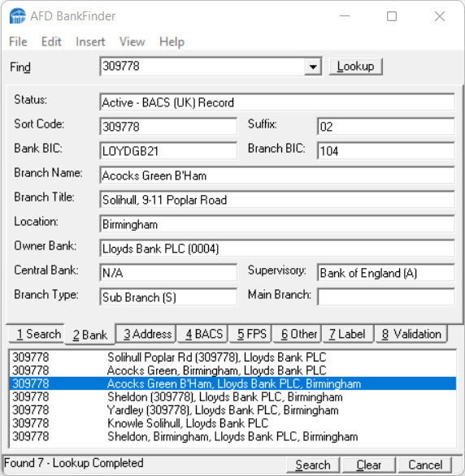Select result Acocks Green, Birmingham, Lloyds Bank PLC
The image size is (465, 476).
coord(232,370)
